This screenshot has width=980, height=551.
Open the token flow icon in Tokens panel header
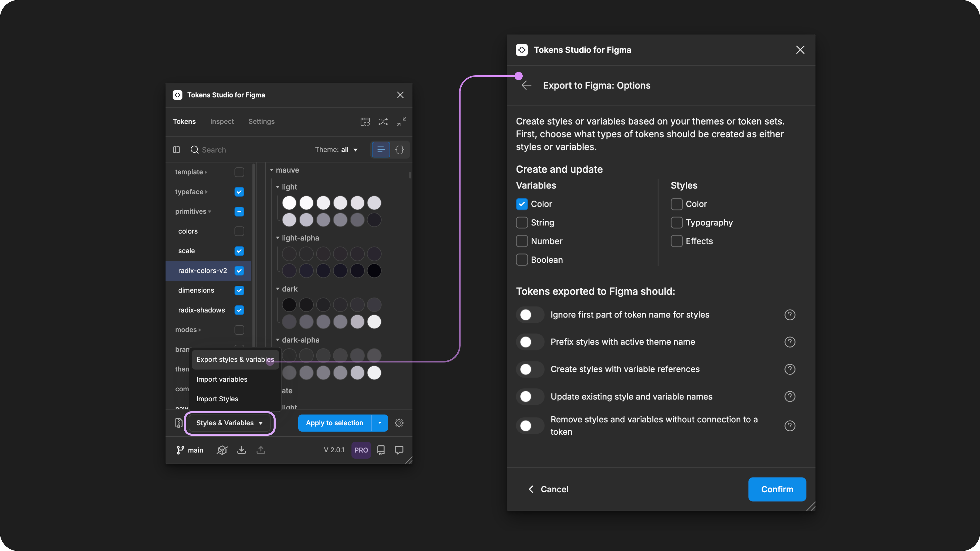[365, 122]
